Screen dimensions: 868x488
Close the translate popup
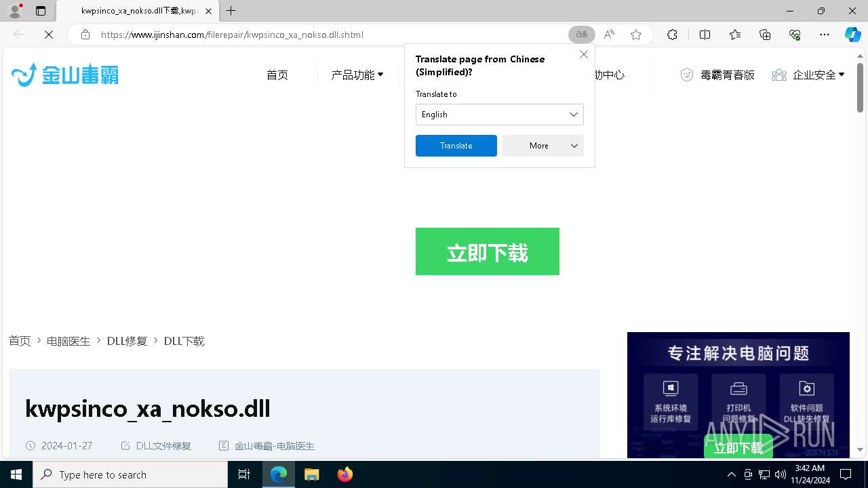point(584,54)
